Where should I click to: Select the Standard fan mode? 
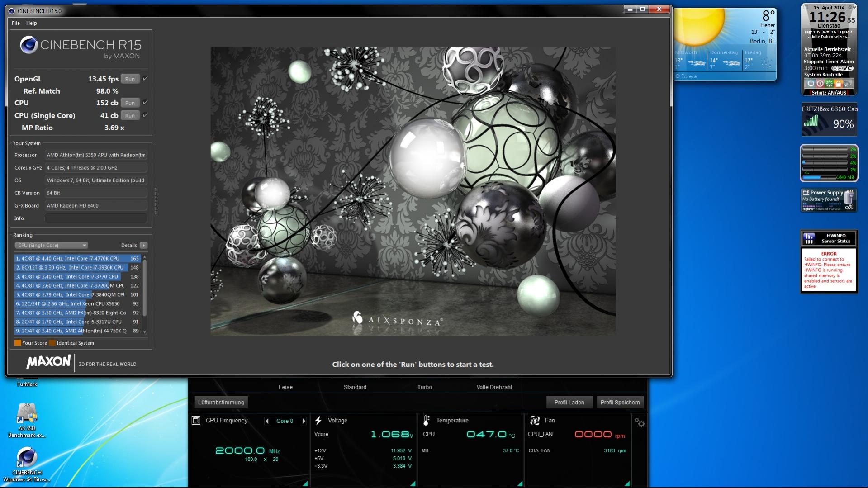(x=355, y=387)
